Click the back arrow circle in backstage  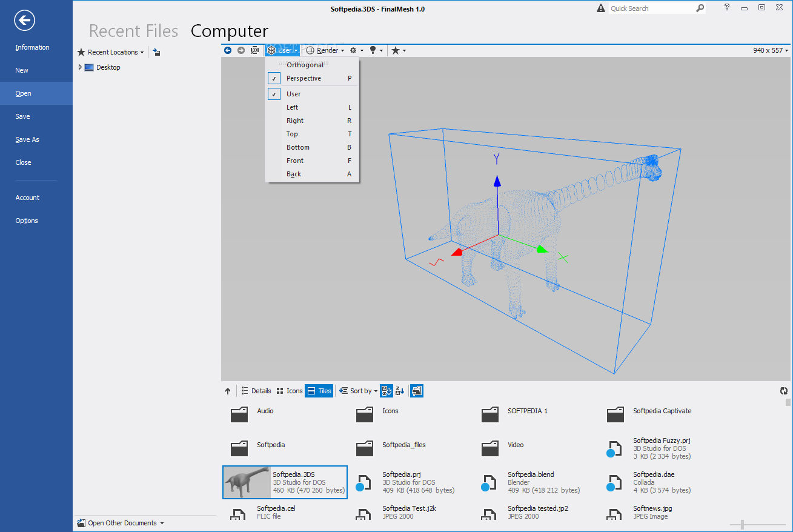tap(25, 21)
